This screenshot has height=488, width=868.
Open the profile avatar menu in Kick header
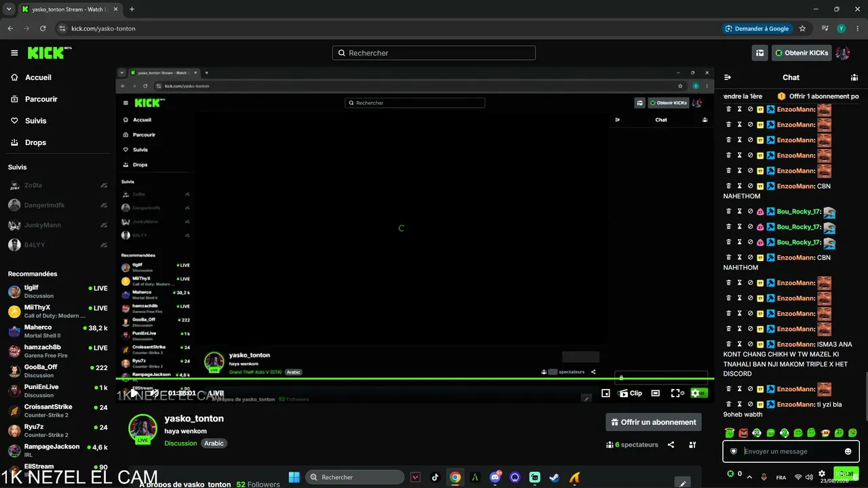click(x=842, y=53)
